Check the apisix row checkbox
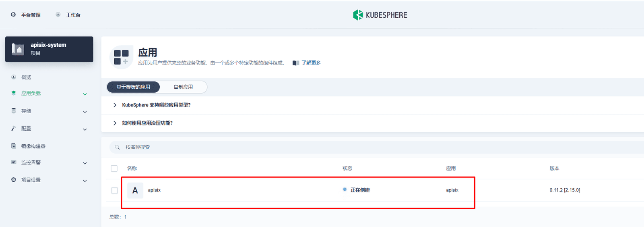 point(114,190)
